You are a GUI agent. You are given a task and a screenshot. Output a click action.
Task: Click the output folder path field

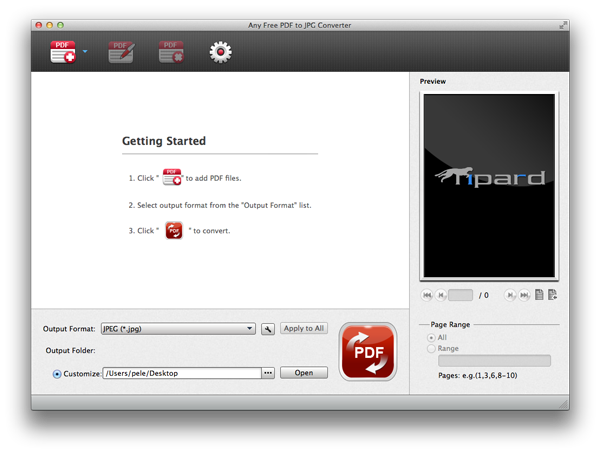point(182,373)
